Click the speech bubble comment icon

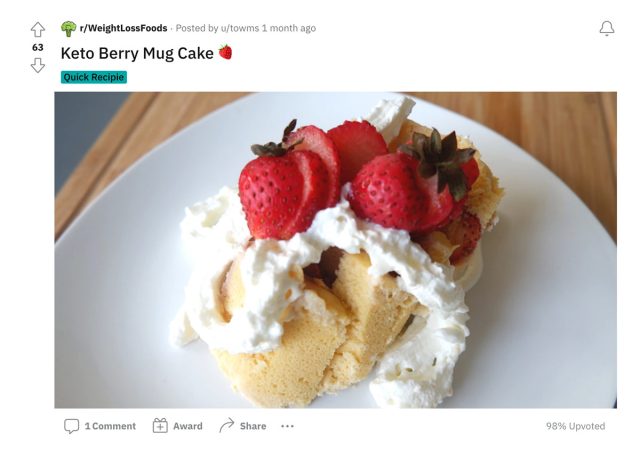click(x=71, y=426)
